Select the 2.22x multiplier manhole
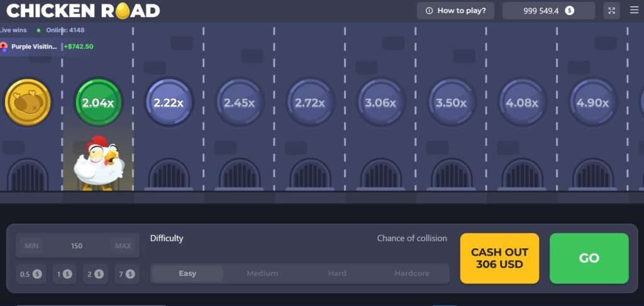 click(x=169, y=102)
